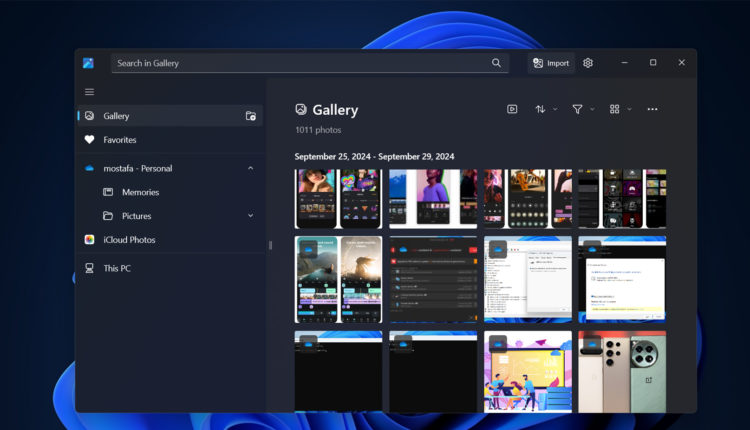
Task: Click the Pictures folder icon
Action: pos(108,216)
